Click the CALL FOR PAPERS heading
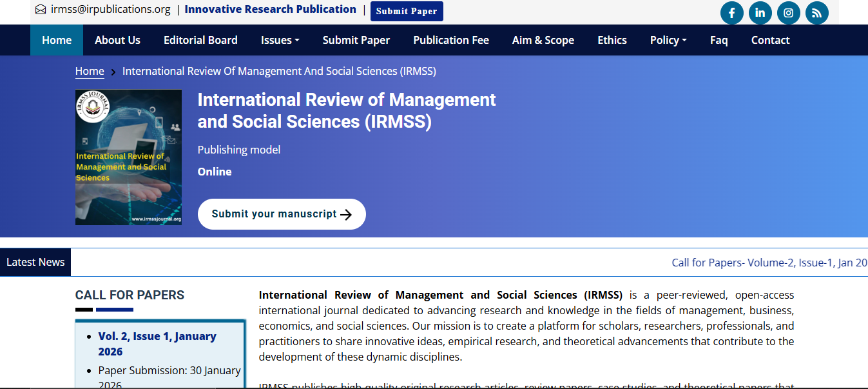 130,295
